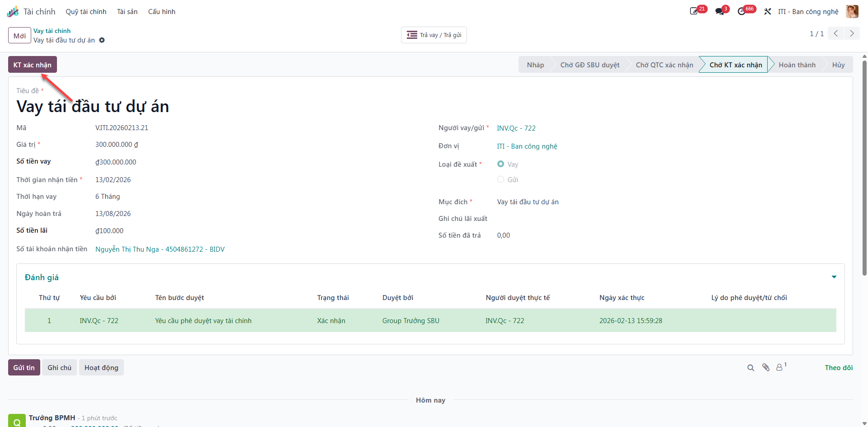Image resolution: width=868 pixels, height=427 pixels.
Task: Open the user avatar menu
Action: tap(852, 11)
